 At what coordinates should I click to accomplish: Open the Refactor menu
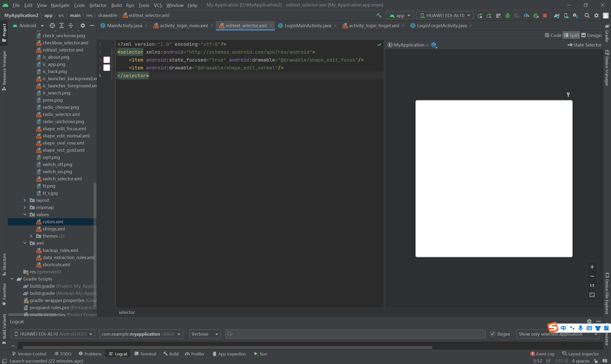[98, 5]
